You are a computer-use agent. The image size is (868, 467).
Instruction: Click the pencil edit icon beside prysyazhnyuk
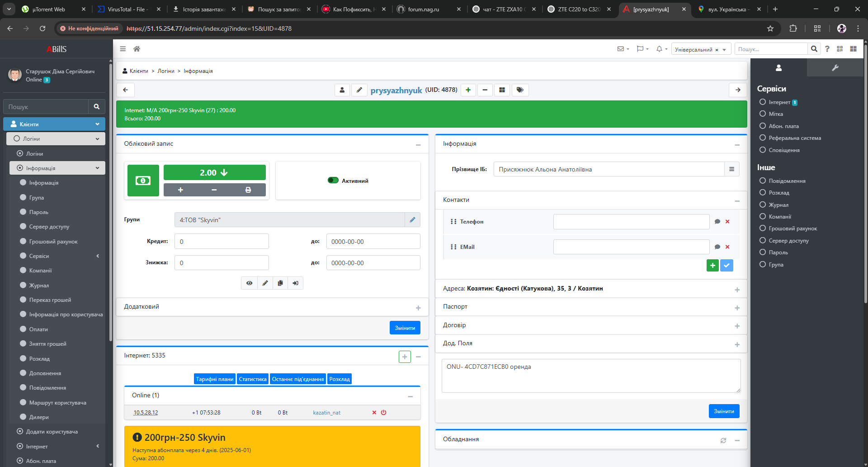[x=359, y=90]
